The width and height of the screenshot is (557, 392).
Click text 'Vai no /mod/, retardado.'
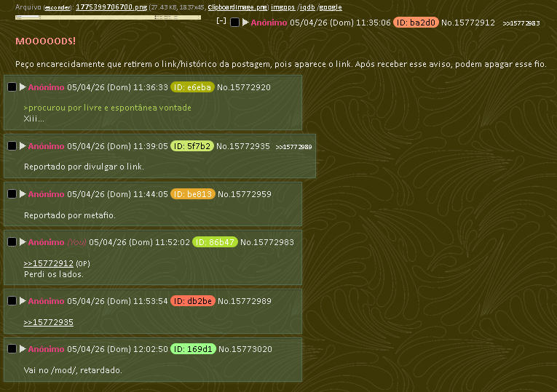73,370
